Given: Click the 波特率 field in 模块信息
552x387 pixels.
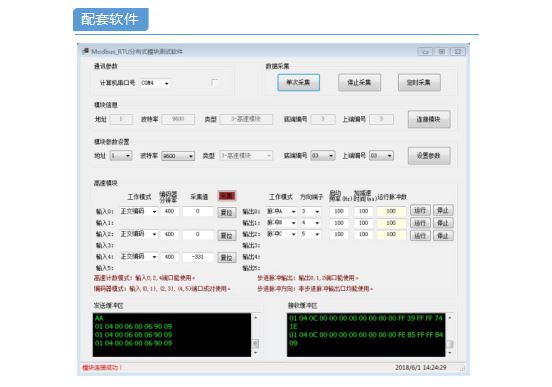Looking at the screenshot, I should tap(178, 119).
